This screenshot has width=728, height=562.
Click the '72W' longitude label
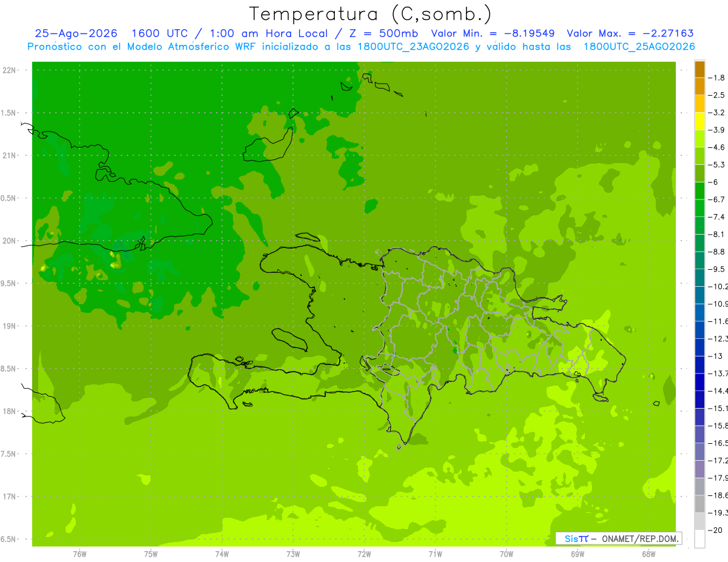(x=364, y=554)
